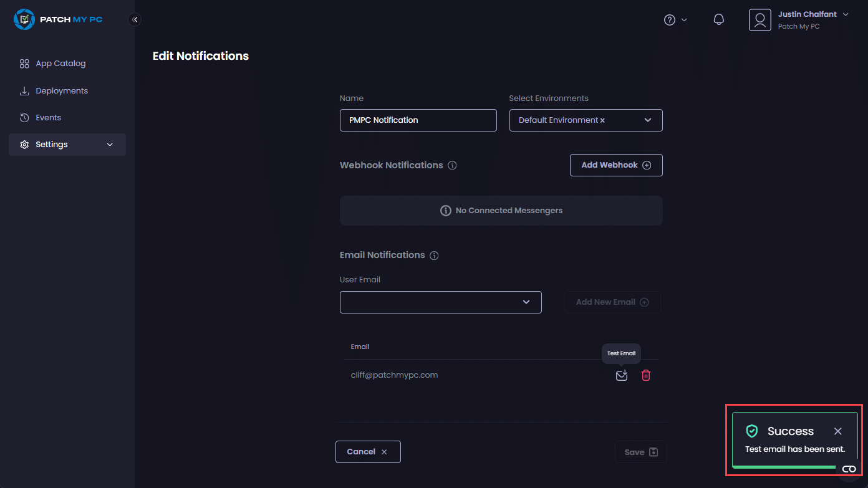Click the Patch My PC logo
The width and height of the screenshot is (868, 488).
click(58, 19)
